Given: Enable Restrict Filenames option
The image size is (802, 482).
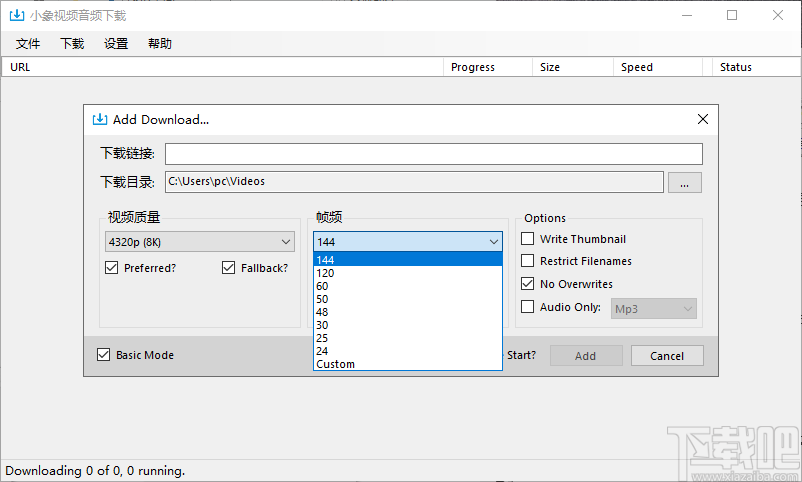Looking at the screenshot, I should 528,261.
